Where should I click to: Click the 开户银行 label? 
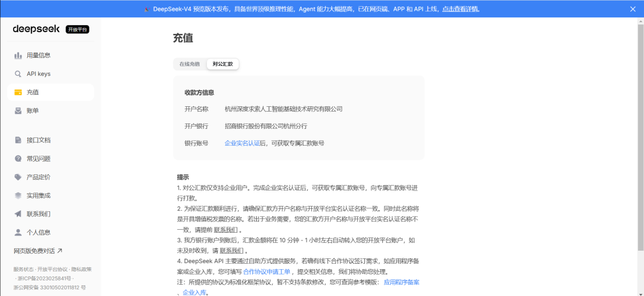pyautogui.click(x=196, y=126)
